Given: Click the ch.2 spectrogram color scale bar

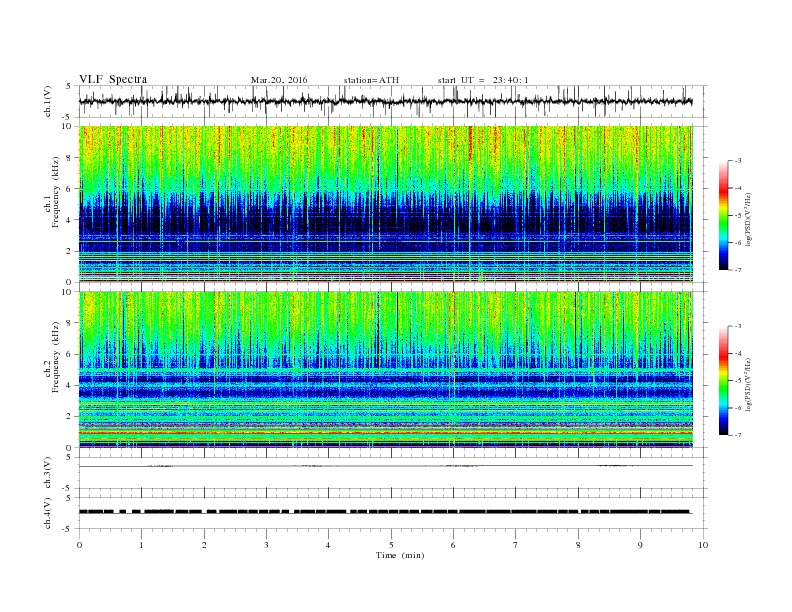Looking at the screenshot, I should coord(724,380).
